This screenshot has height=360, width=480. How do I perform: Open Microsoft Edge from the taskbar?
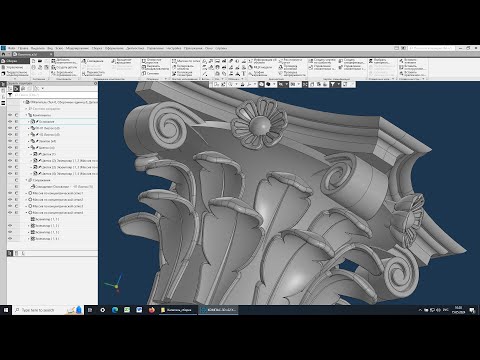point(115,310)
